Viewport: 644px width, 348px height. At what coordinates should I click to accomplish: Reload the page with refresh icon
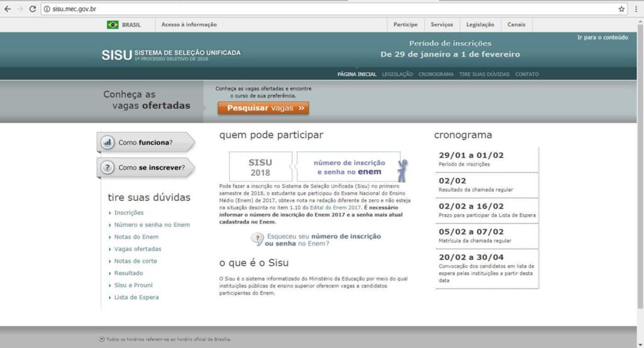(33, 9)
